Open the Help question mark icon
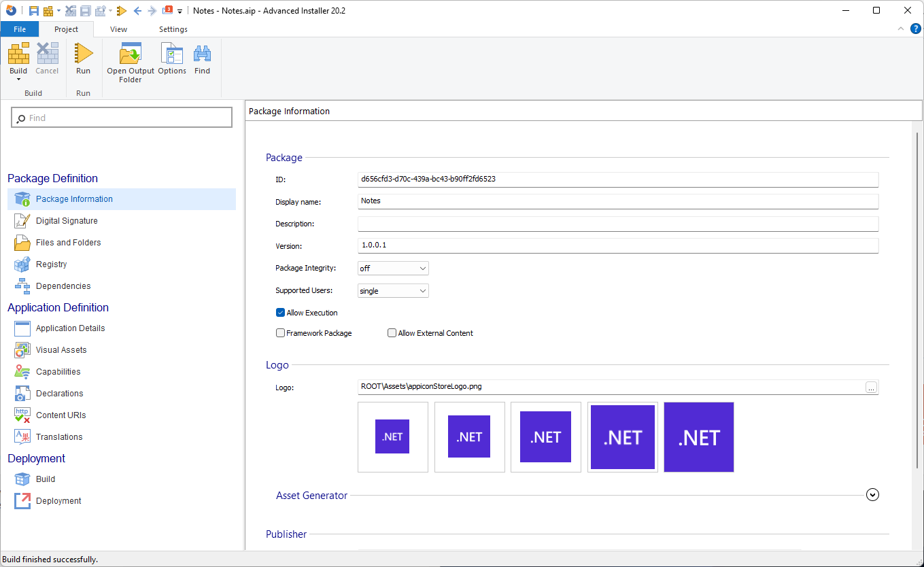924x567 pixels. 915,29
